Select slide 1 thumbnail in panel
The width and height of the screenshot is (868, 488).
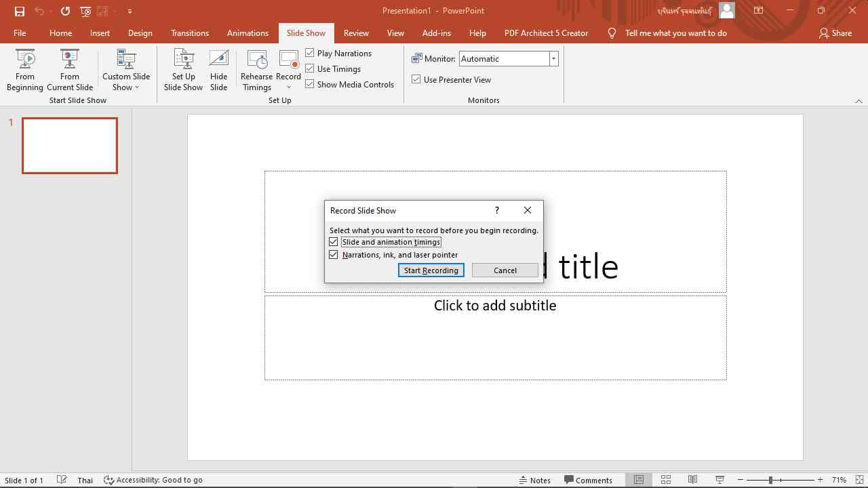click(x=70, y=146)
